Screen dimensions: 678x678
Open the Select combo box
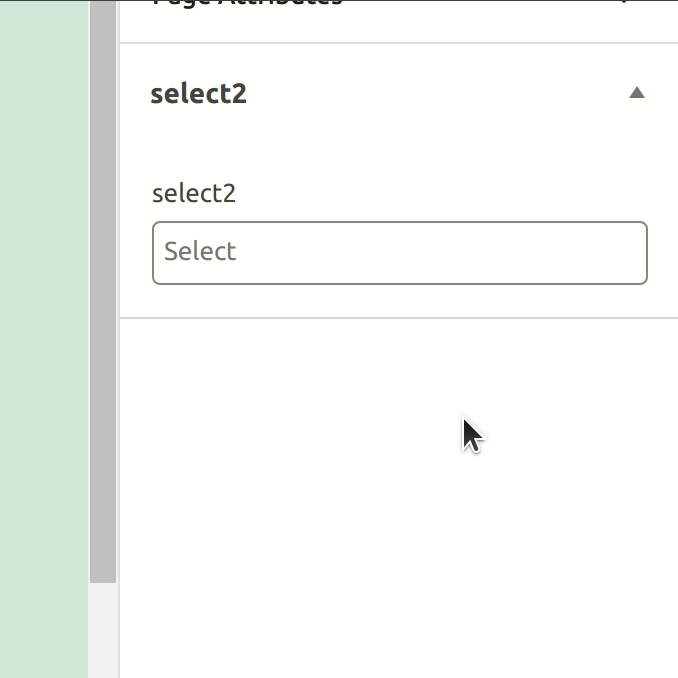pyautogui.click(x=400, y=253)
